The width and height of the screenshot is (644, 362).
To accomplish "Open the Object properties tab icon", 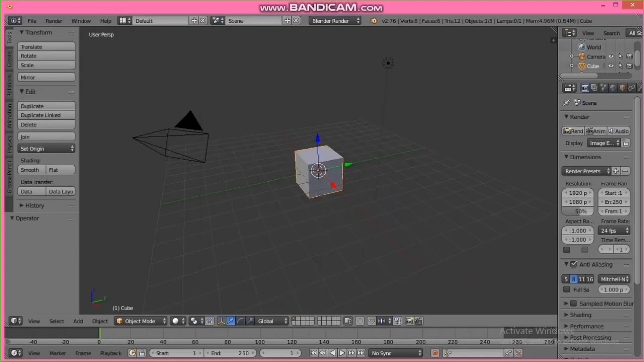I will pyautogui.click(x=622, y=88).
